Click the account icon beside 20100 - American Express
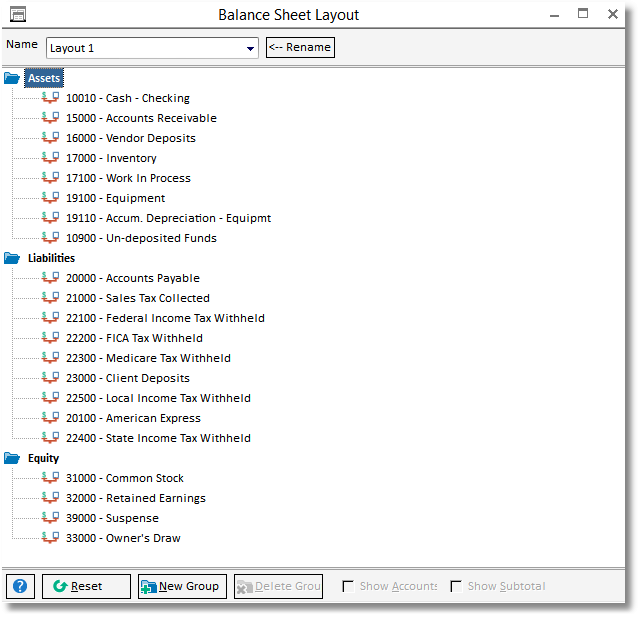This screenshot has height=617, width=639. 51,418
